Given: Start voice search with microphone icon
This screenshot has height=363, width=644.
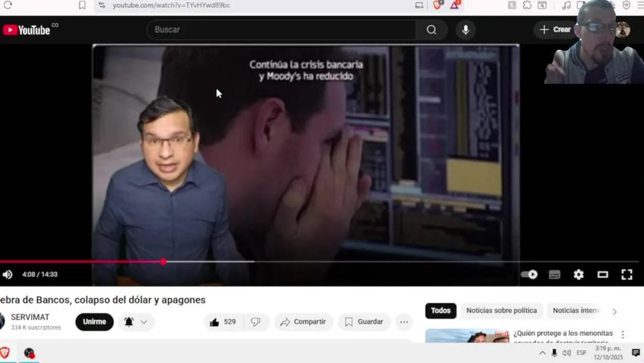Looking at the screenshot, I should click(x=466, y=30).
